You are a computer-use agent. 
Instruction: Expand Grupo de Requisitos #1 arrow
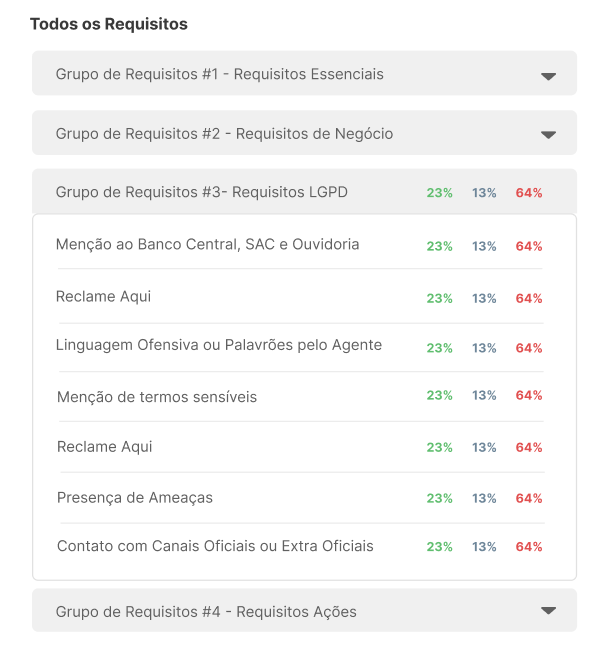pos(548,76)
